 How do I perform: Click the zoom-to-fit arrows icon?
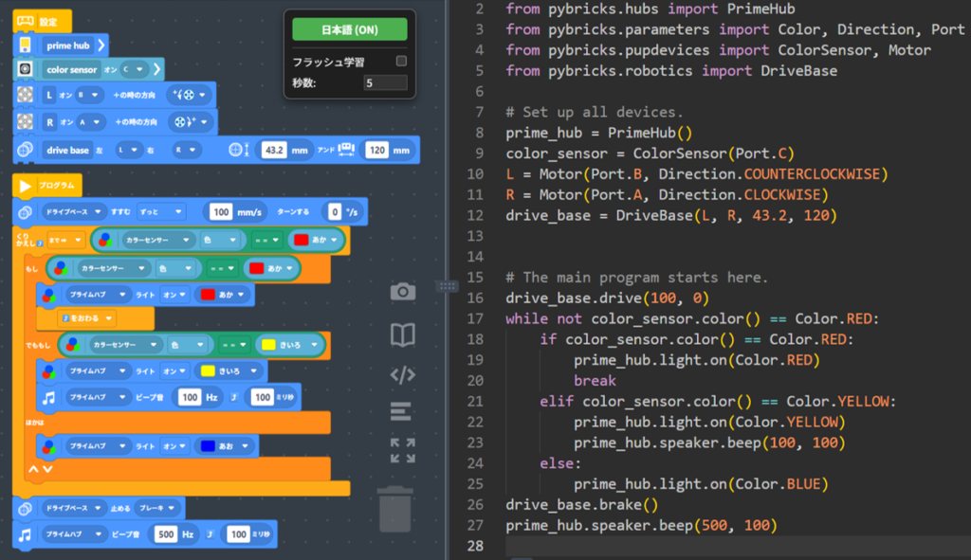(403, 451)
